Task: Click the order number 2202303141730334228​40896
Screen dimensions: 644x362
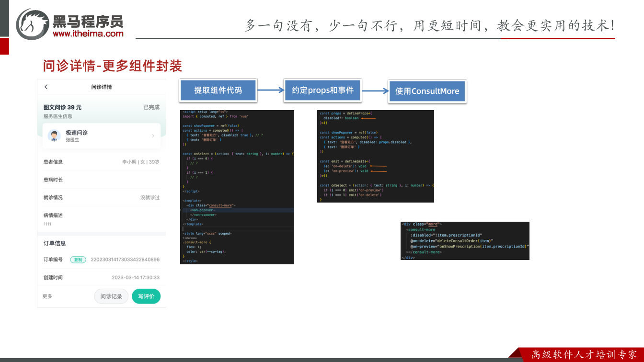Action: pyautogui.click(x=125, y=260)
